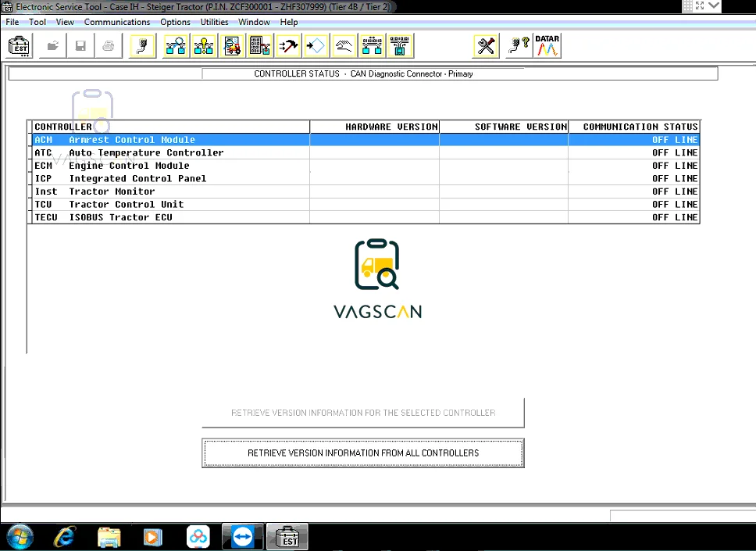Click the Controller Status CAN Diagnostic Connector title
The image size is (756, 551).
point(363,73)
